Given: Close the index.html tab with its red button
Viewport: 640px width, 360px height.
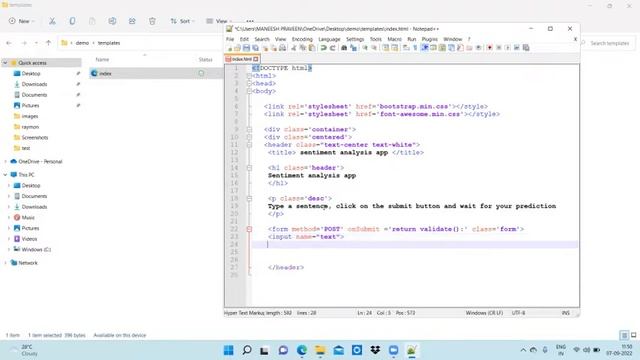Looking at the screenshot, I should click(256, 59).
